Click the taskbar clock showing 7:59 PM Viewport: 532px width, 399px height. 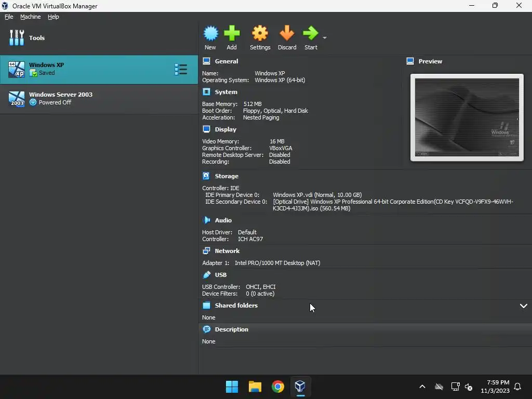click(x=495, y=387)
